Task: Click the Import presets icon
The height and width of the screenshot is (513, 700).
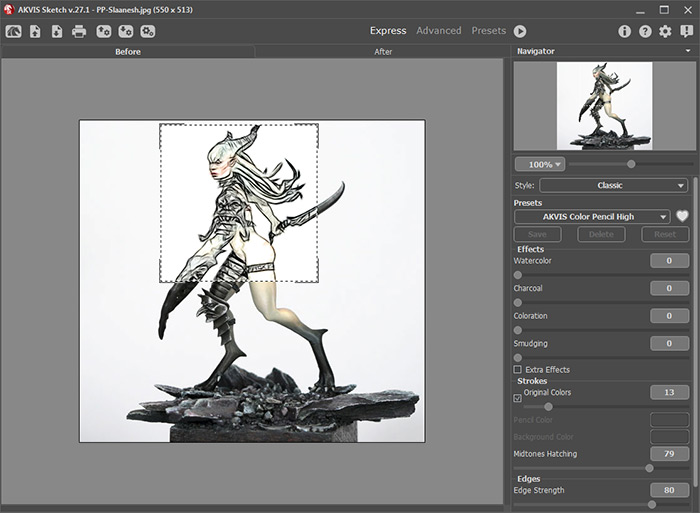Action: (x=104, y=31)
